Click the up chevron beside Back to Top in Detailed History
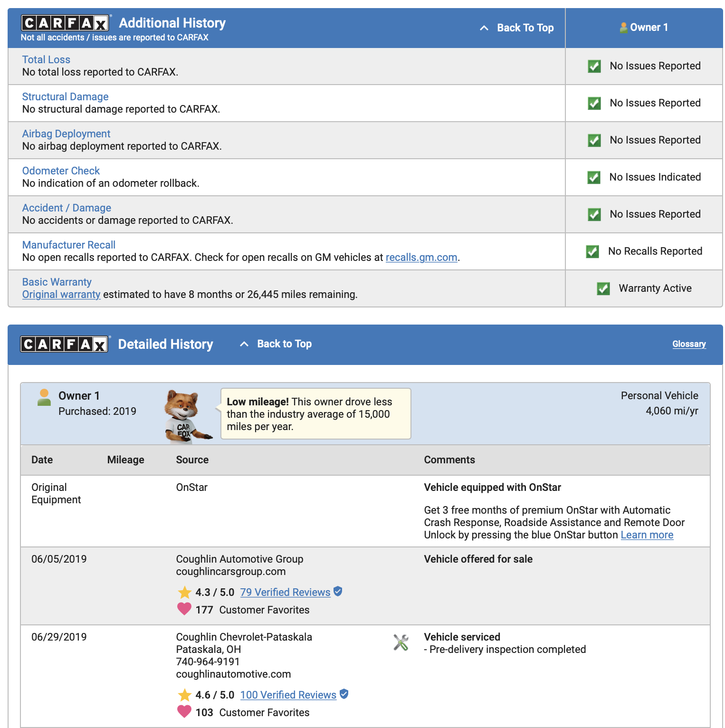725x728 pixels. (244, 344)
